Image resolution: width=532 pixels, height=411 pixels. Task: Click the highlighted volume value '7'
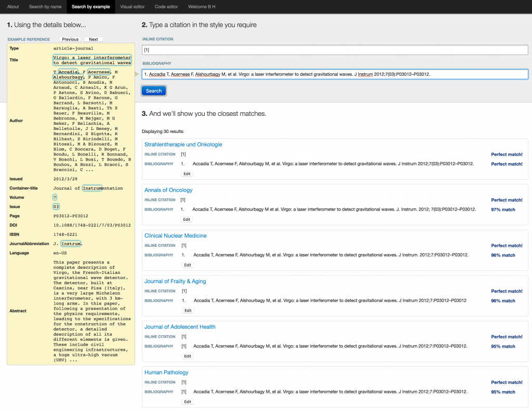pyautogui.click(x=55, y=197)
